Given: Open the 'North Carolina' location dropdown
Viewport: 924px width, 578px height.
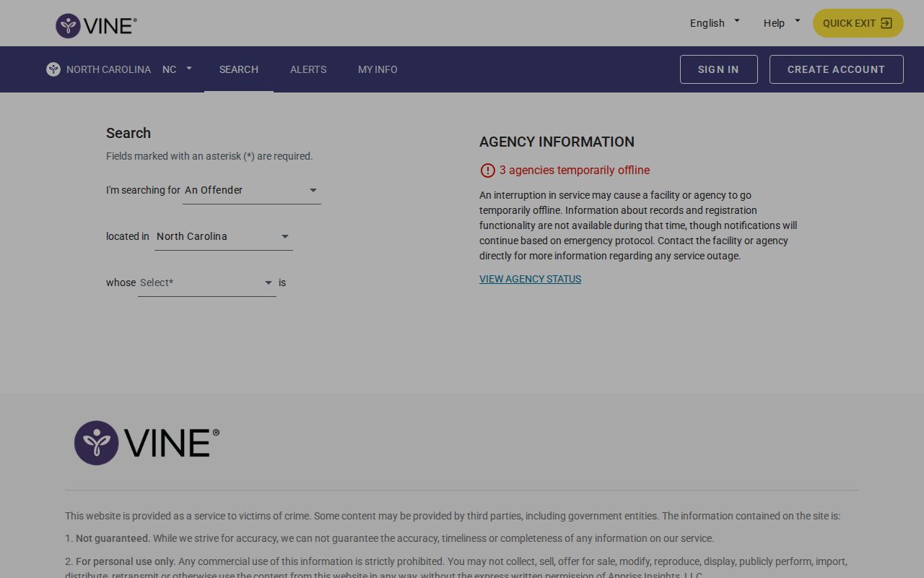Looking at the screenshot, I should [x=223, y=236].
